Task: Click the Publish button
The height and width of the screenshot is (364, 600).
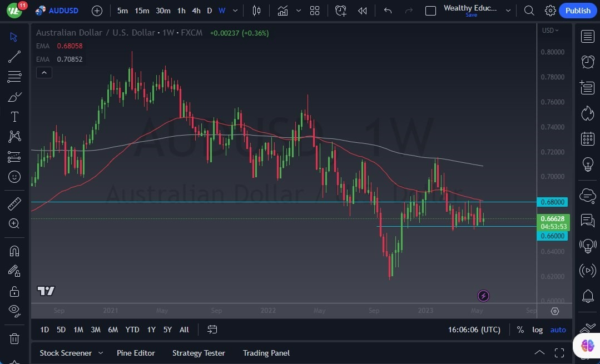Action: [578, 10]
